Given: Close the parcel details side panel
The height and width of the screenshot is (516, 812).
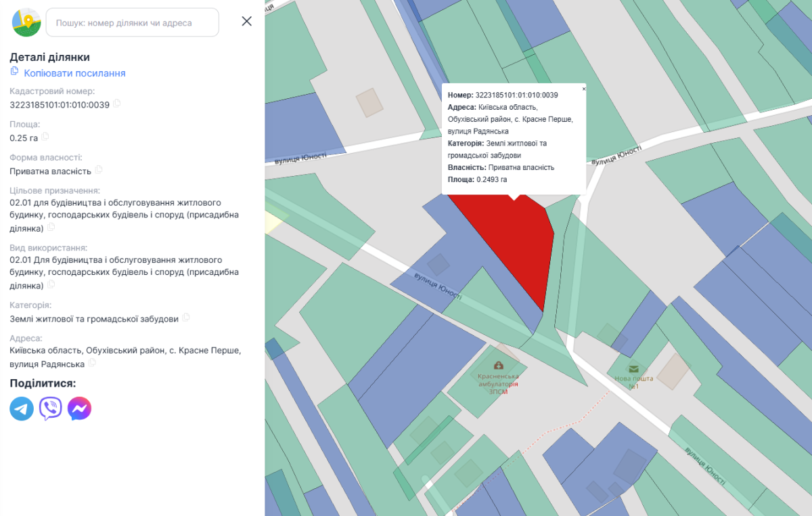Looking at the screenshot, I should coord(246,21).
